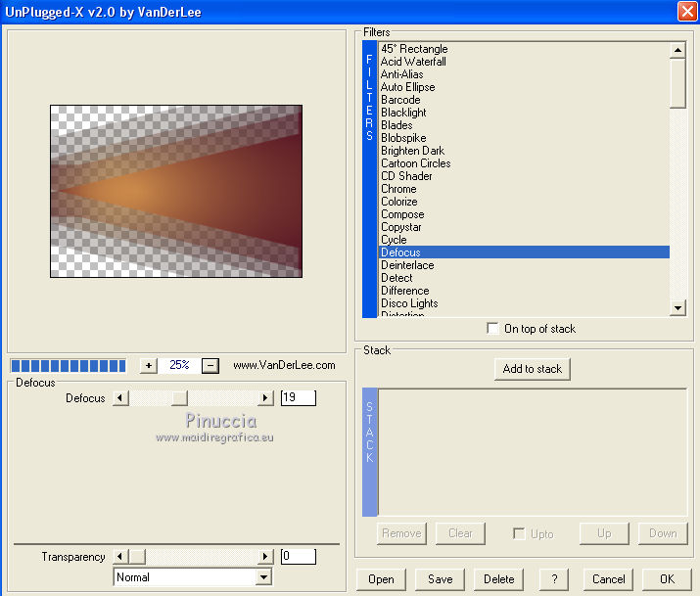The width and height of the screenshot is (700, 596).
Task: Click inside the empty Stack list
Action: (x=533, y=452)
